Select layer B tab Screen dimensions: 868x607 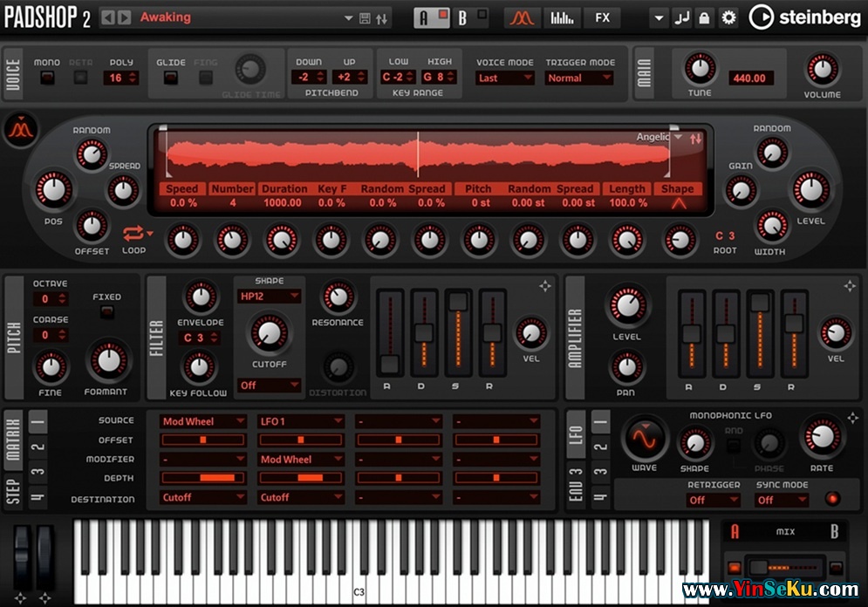pos(462,17)
